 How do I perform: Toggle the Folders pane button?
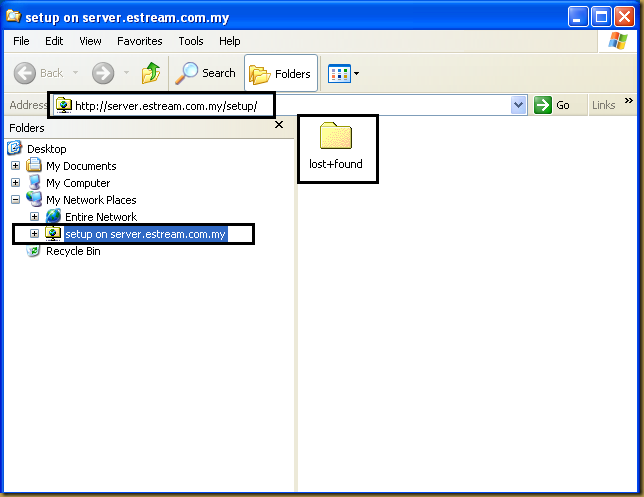(281, 74)
